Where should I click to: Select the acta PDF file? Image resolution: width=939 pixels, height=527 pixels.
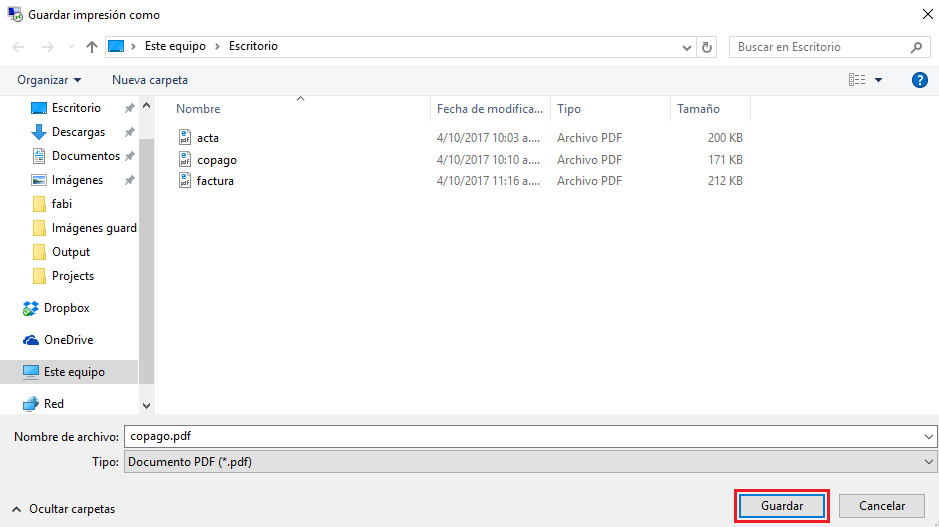[207, 138]
